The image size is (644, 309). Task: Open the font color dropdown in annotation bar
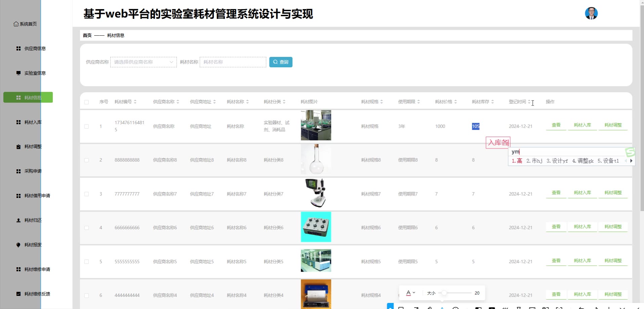[410, 293]
